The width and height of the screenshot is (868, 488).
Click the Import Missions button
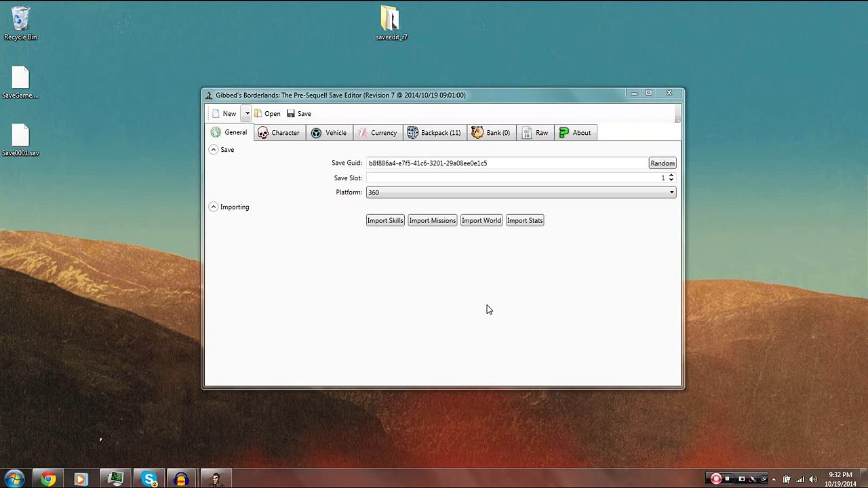(x=433, y=220)
